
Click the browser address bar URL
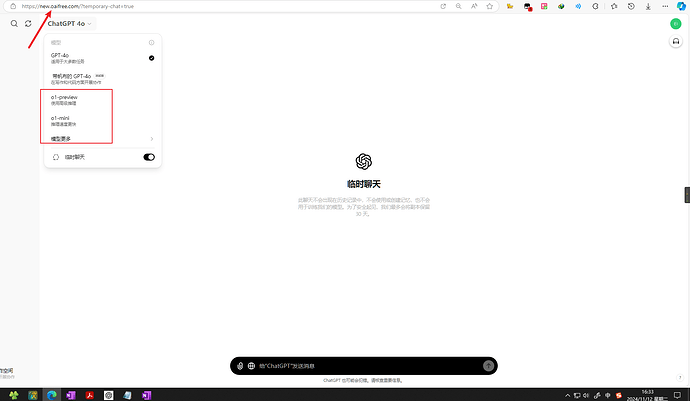point(78,6)
